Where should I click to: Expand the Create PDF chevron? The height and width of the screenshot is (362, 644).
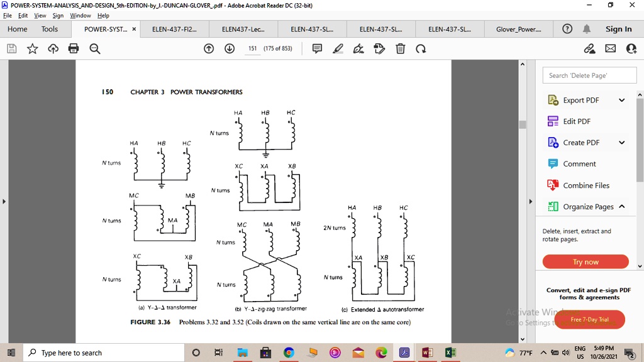[x=622, y=143]
